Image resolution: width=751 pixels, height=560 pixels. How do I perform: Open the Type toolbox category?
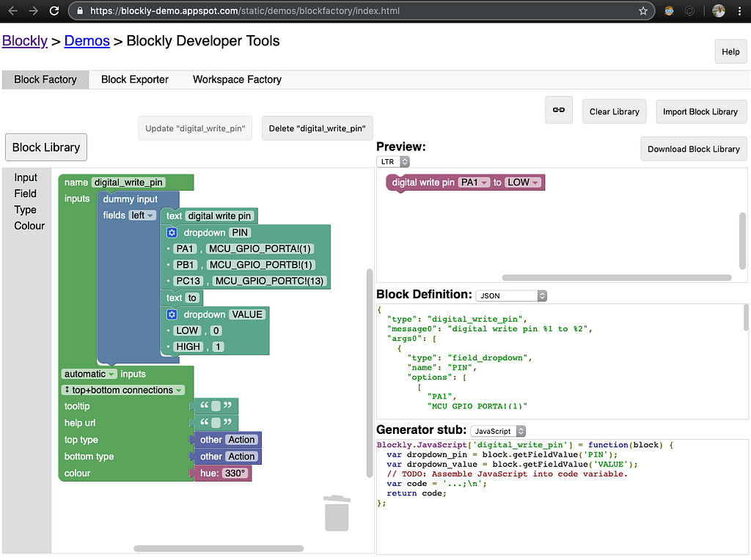(x=26, y=210)
